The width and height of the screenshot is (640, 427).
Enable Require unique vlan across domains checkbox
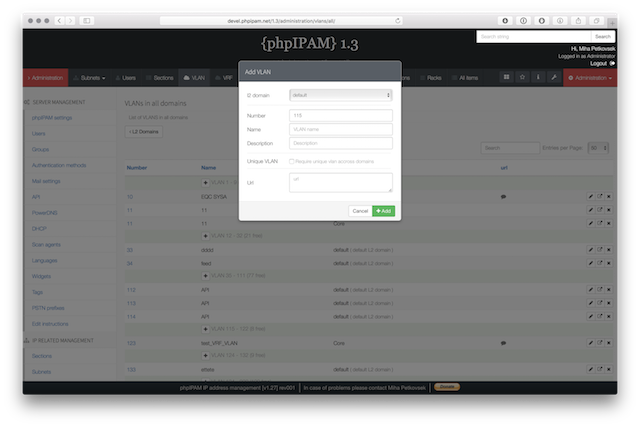(x=291, y=161)
